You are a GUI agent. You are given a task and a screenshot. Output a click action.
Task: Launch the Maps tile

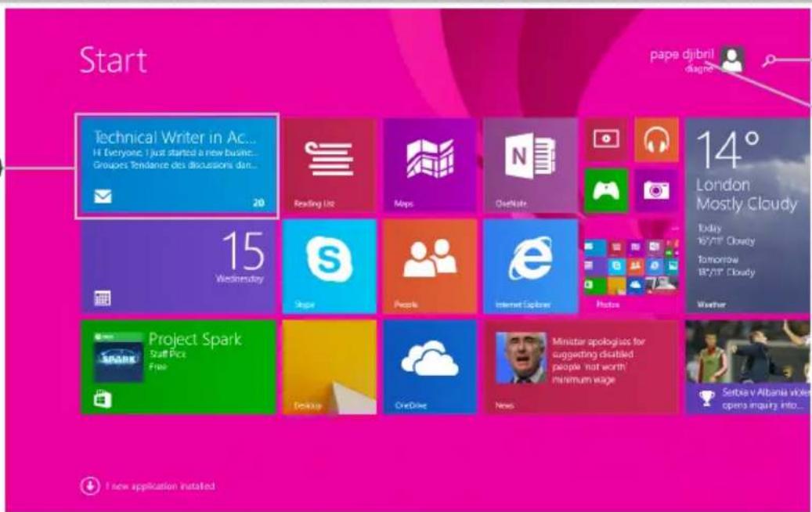[x=430, y=166]
